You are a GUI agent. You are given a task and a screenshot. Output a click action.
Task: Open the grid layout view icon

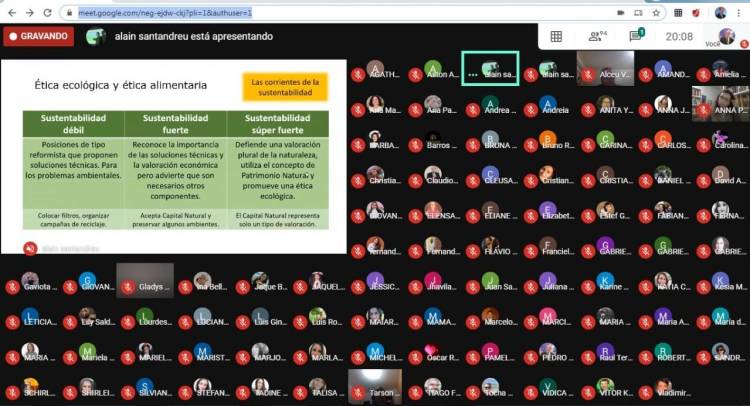(x=556, y=36)
